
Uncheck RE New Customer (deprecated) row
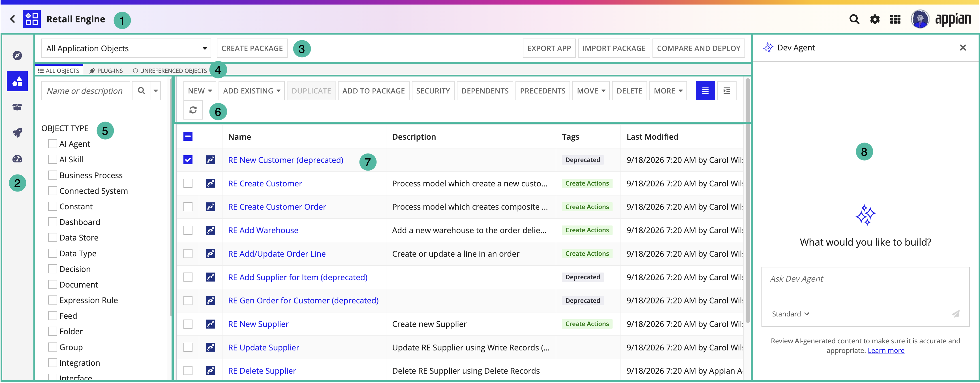pos(188,160)
